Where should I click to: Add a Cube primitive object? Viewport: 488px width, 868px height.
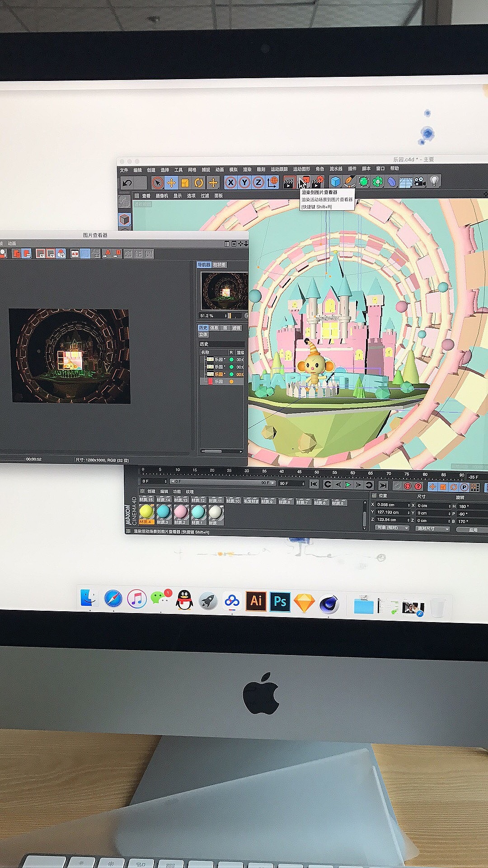pos(335,182)
